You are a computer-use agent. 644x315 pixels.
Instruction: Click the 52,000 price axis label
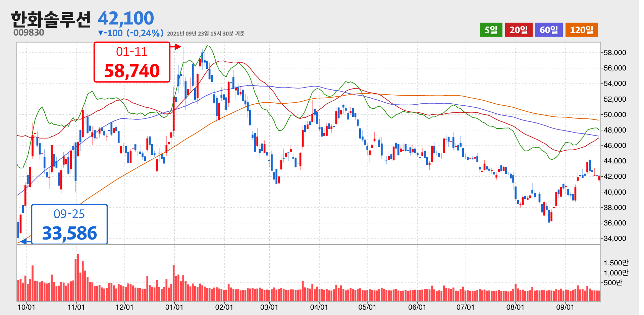coord(615,99)
